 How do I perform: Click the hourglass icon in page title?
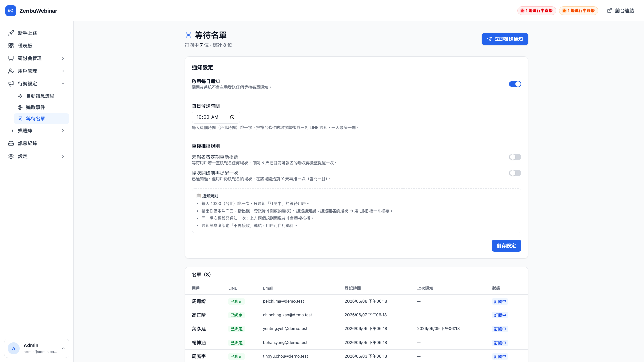point(188,35)
